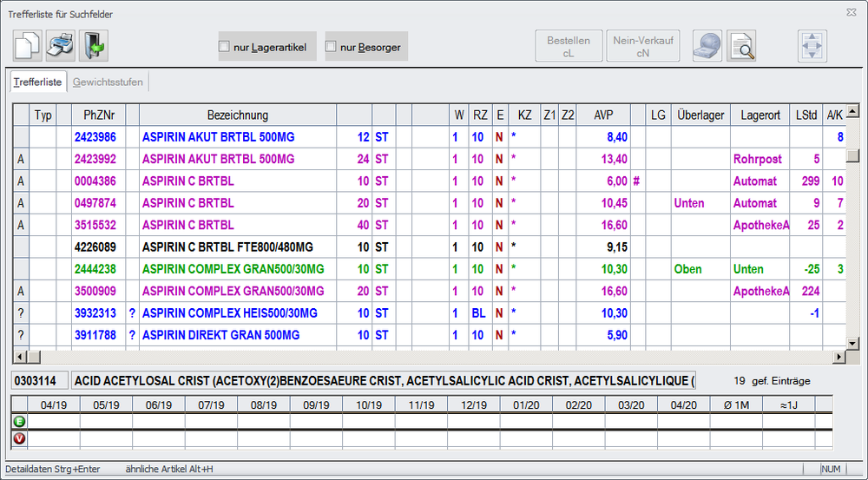Click the Bezeichnung column header

pos(237,115)
